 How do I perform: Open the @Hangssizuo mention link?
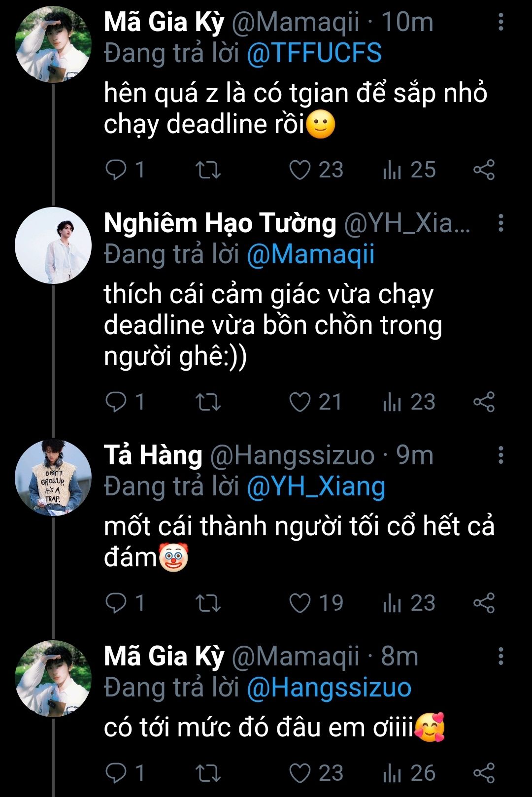click(x=329, y=688)
